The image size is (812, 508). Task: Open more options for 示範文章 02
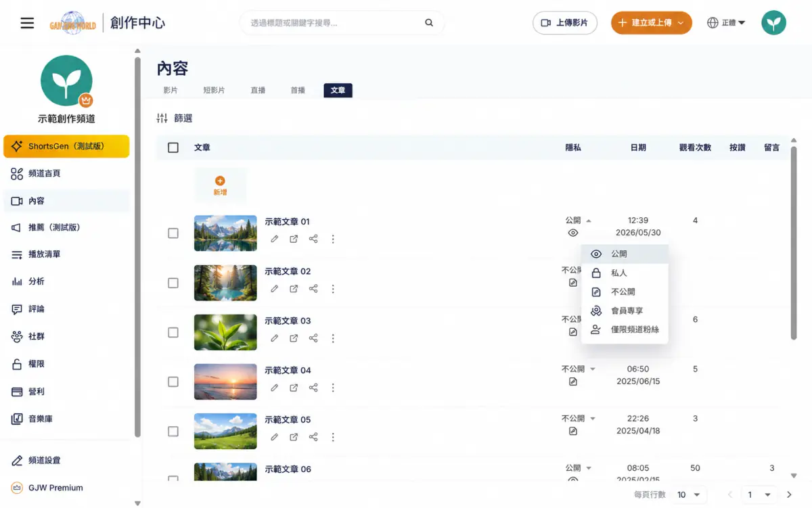click(333, 289)
